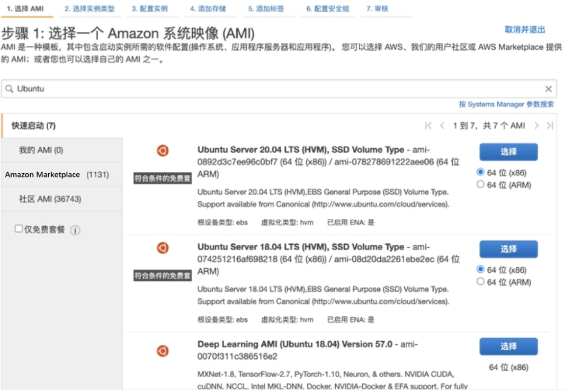Open the 7. 审核 step tab

click(x=378, y=9)
